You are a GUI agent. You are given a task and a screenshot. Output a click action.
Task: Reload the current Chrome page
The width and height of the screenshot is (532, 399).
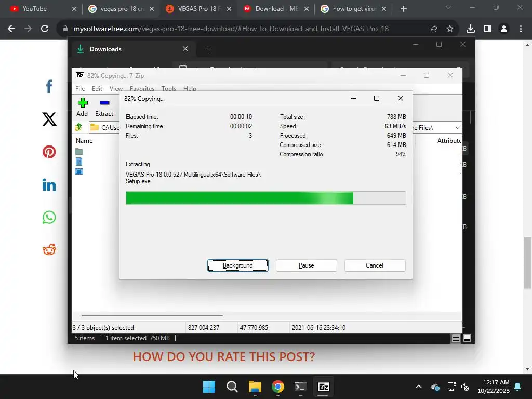tap(45, 29)
